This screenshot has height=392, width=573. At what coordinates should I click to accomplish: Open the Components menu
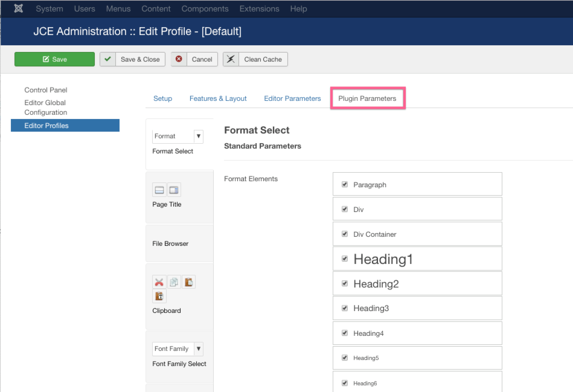[x=205, y=9]
